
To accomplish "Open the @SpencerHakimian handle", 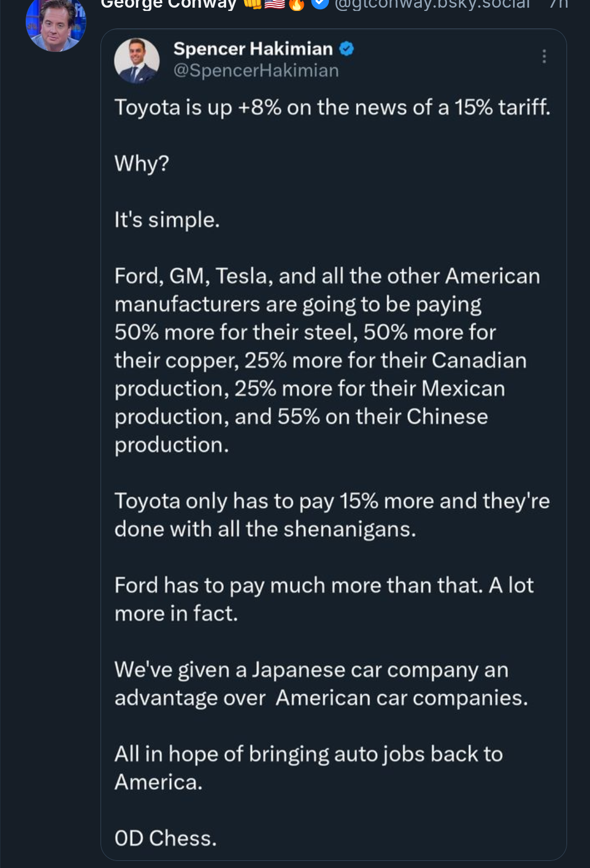I will pos(256,71).
